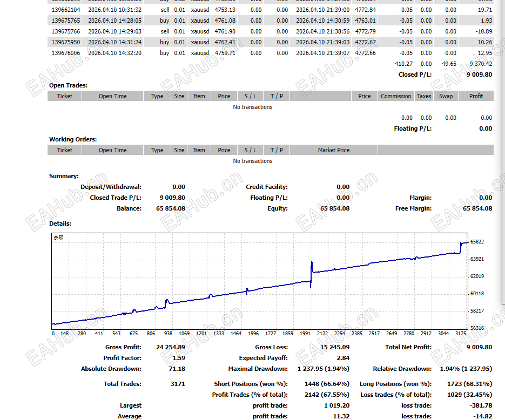Click y-axis label 65822 on chart
The width and height of the screenshot is (505, 420).
coord(477,242)
